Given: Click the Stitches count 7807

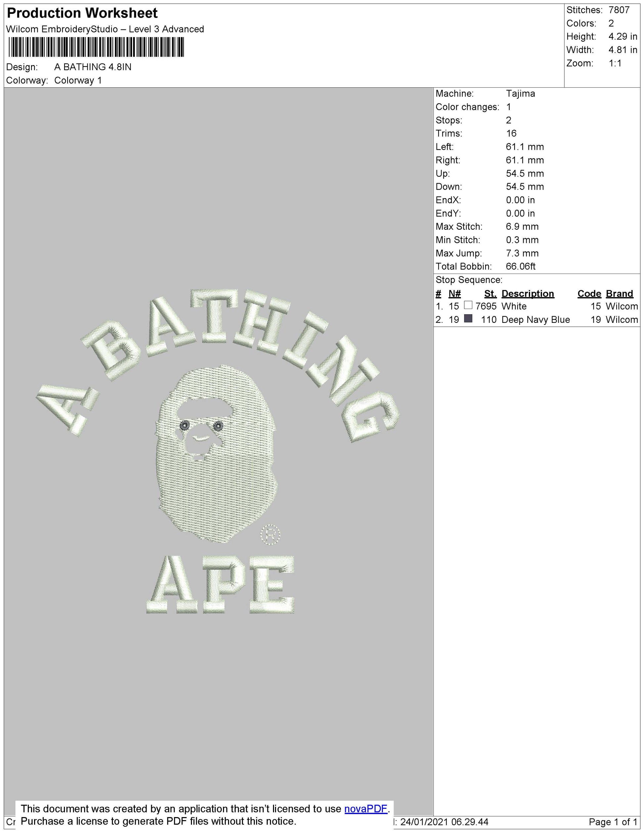Looking at the screenshot, I should [x=619, y=10].
